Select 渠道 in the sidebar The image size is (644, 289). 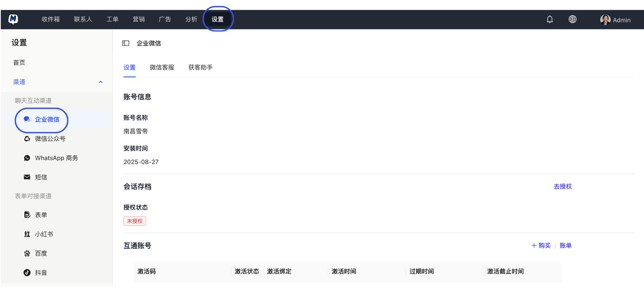point(19,82)
